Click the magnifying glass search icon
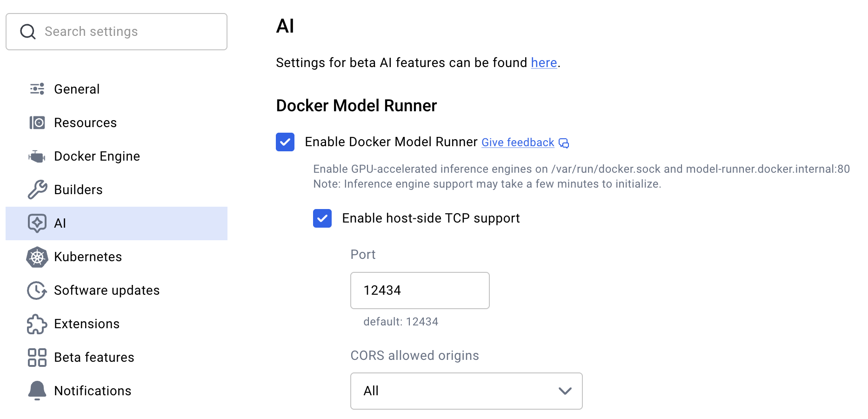This screenshot has height=419, width=868. click(27, 31)
